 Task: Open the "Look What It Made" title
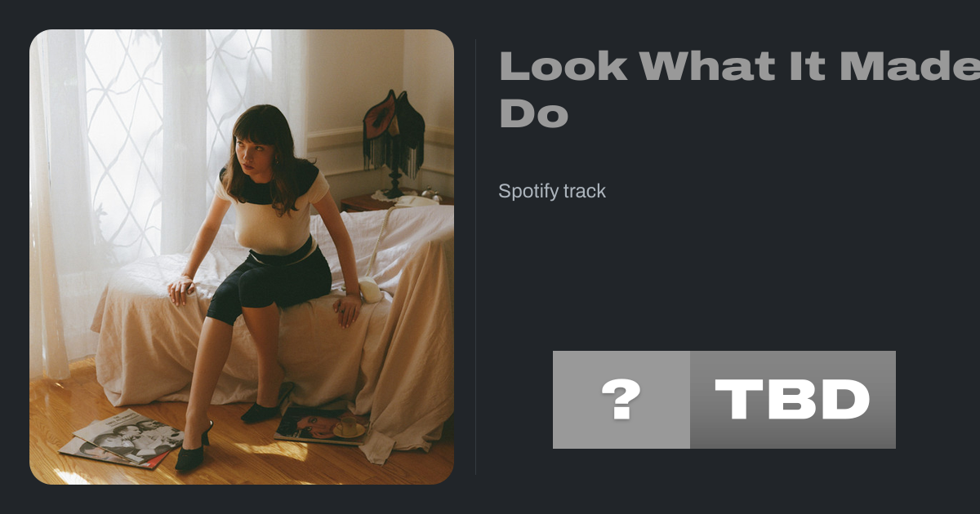point(739,65)
